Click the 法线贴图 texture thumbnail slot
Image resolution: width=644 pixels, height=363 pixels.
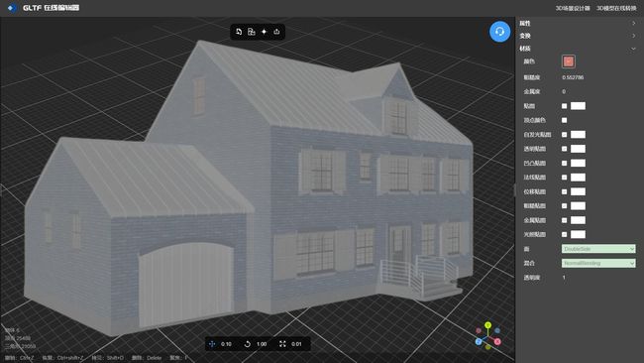578,178
